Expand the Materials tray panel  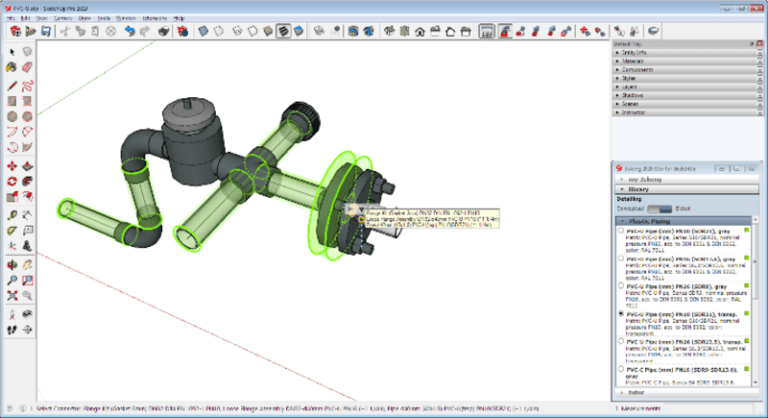(686, 61)
